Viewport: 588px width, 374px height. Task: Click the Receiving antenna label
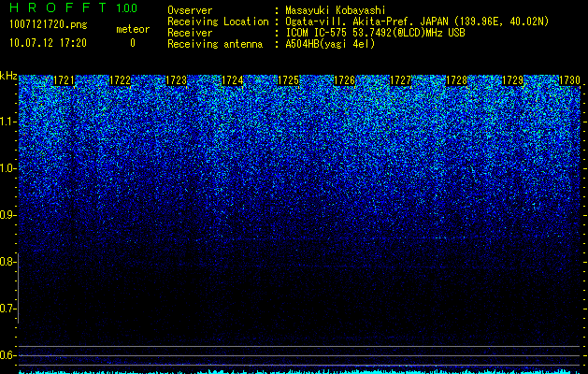215,44
